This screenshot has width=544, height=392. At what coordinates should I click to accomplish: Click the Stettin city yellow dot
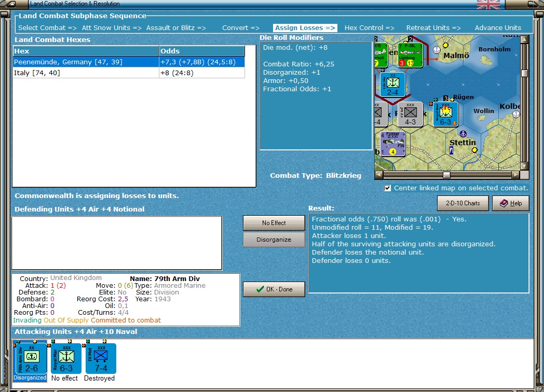point(474,150)
